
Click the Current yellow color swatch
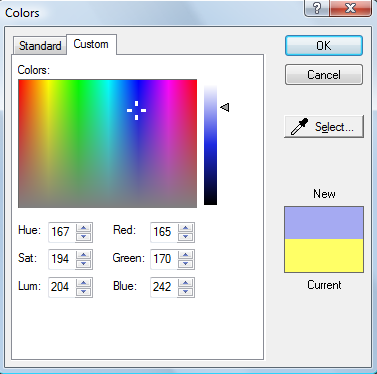tap(324, 255)
